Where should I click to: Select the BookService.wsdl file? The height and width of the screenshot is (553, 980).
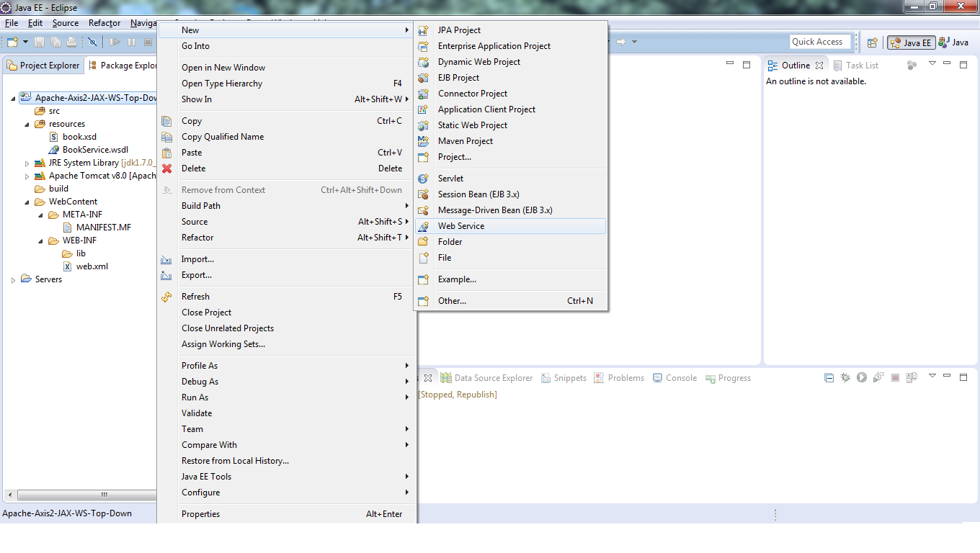pos(88,150)
